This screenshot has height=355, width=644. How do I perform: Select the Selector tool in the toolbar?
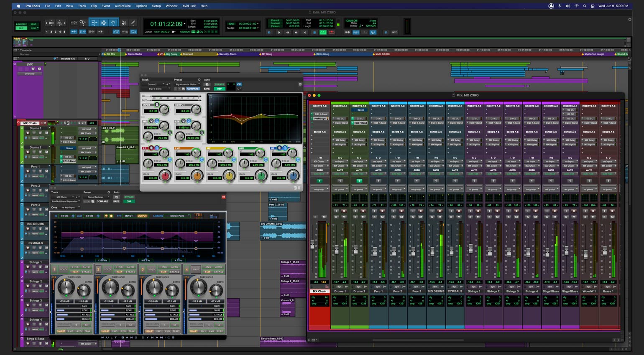click(104, 23)
